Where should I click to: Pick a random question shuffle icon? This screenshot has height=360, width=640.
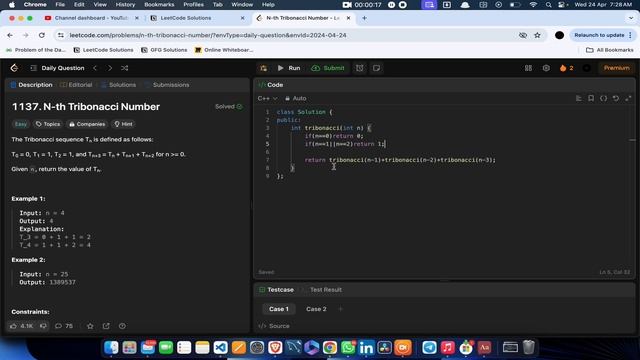[x=124, y=68]
